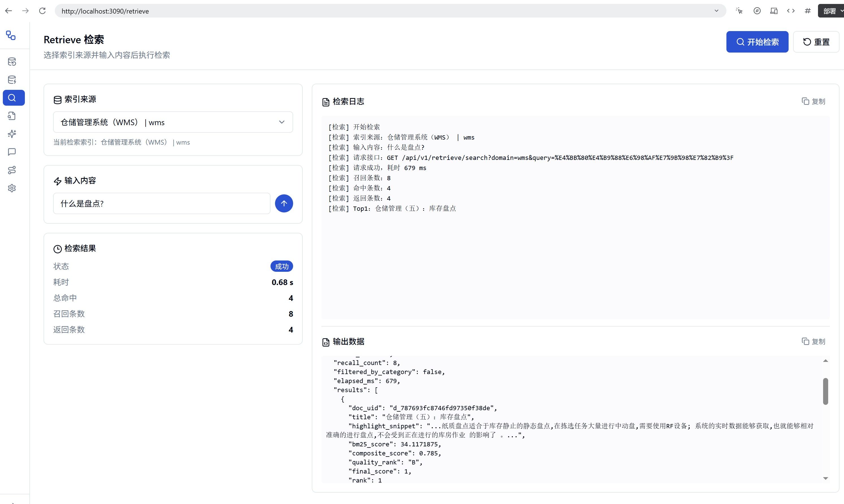
Task: Reload the page with refresh icon
Action: (x=42, y=11)
